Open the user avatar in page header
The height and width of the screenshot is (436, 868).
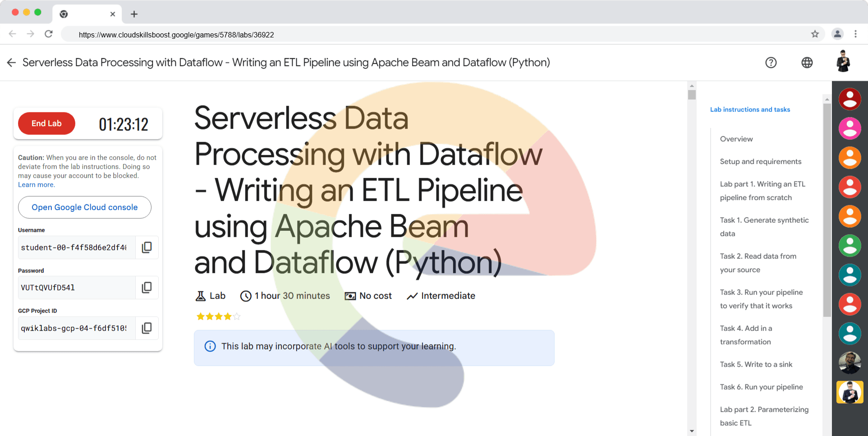pos(843,61)
